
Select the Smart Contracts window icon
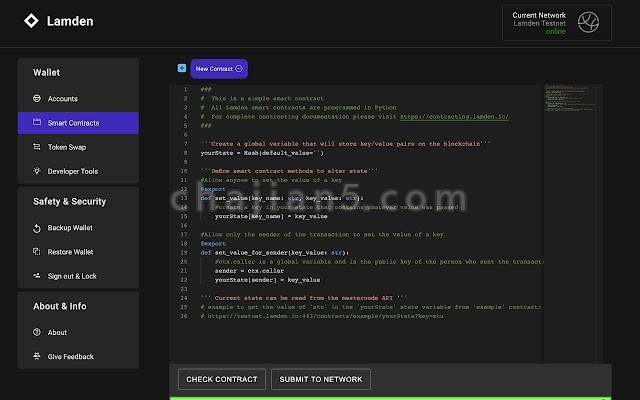(x=37, y=122)
